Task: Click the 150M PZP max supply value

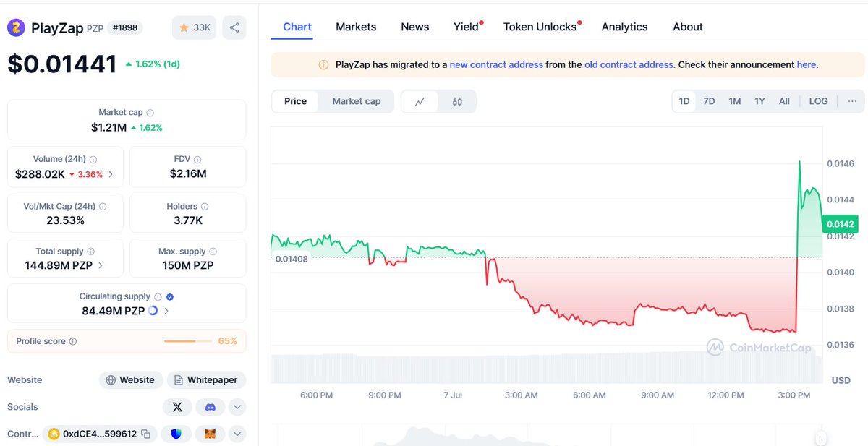Action: [x=187, y=265]
